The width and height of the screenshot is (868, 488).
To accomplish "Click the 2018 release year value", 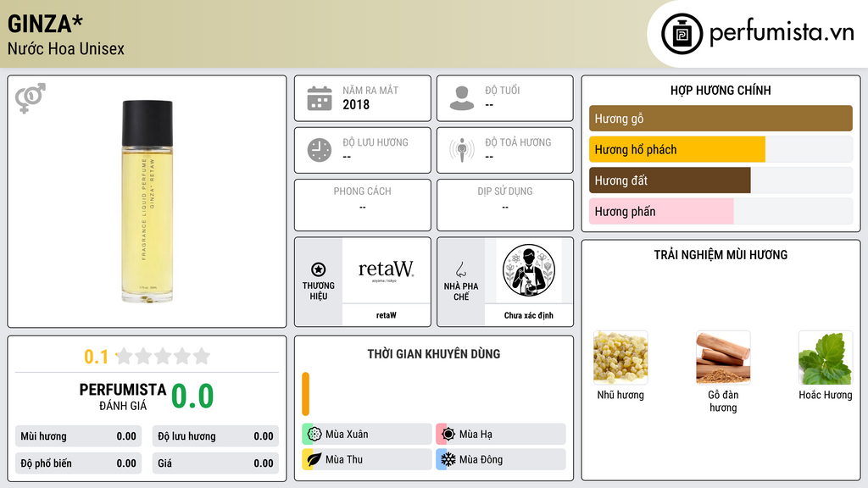I will click(356, 104).
